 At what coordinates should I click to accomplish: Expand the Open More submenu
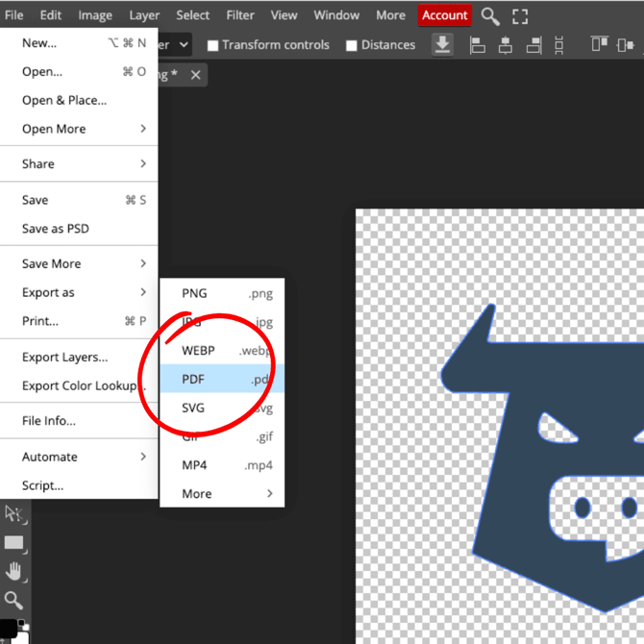click(x=82, y=129)
